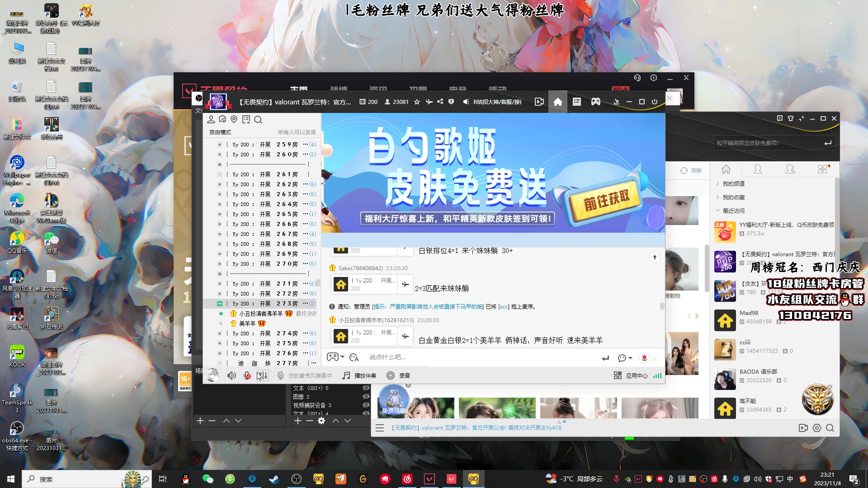Screen dimensions: 868x488
Task: Toggle visibility of 文本 (GDI+) 5 source in OBS
Action: 366,388
